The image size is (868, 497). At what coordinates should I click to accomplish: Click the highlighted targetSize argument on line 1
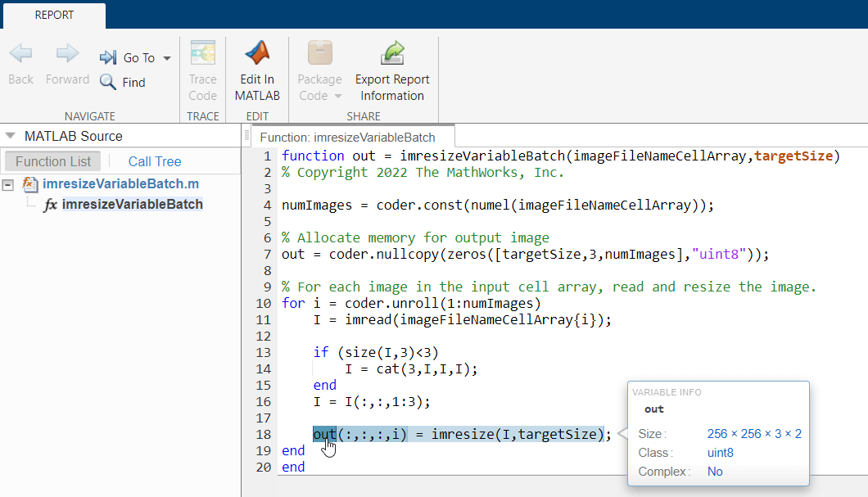pyautogui.click(x=793, y=156)
